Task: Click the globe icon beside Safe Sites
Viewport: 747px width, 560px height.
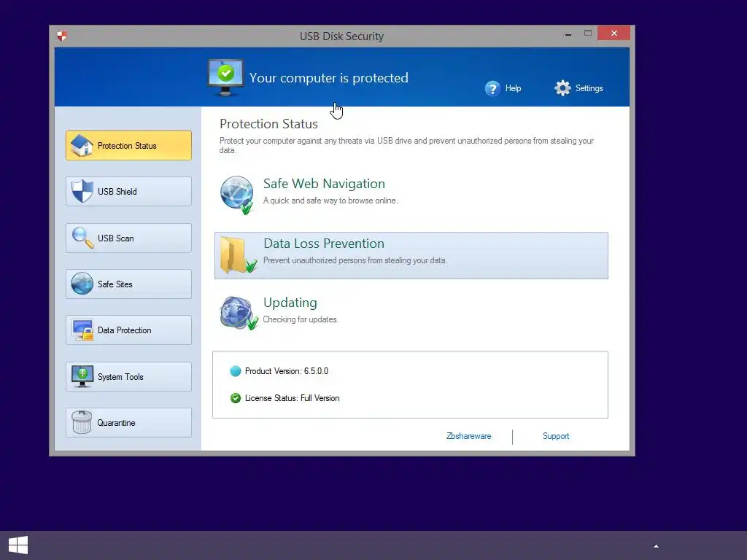Action: point(82,284)
